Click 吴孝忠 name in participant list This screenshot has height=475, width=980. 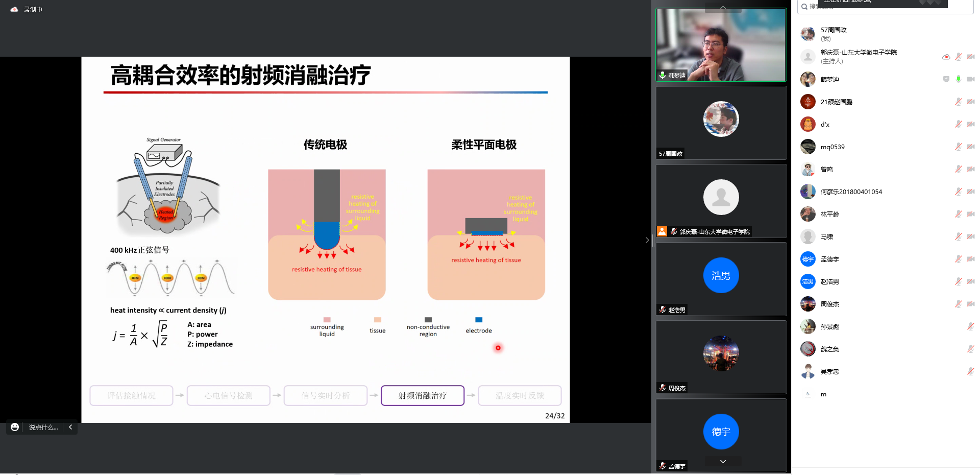830,372
